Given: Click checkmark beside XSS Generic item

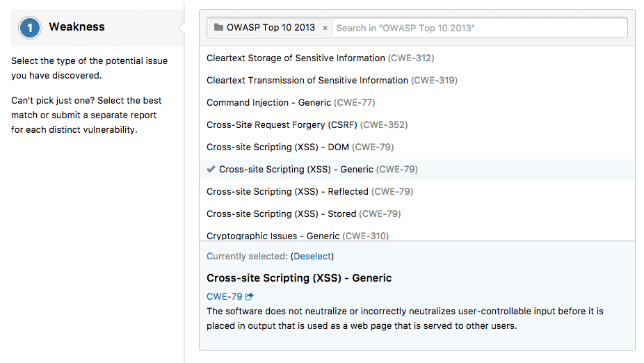Looking at the screenshot, I should 211,170.
